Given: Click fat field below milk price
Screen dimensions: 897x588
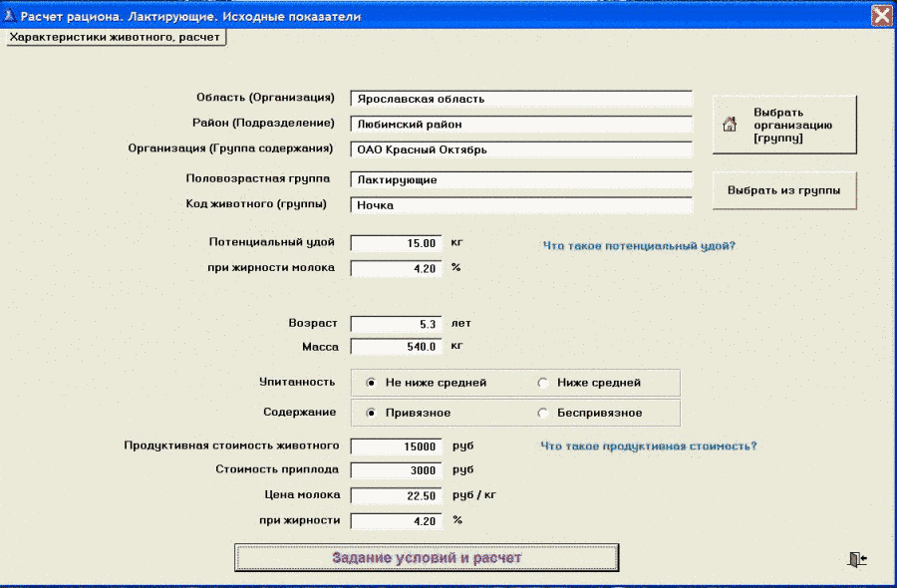Looking at the screenshot, I should tap(396, 521).
